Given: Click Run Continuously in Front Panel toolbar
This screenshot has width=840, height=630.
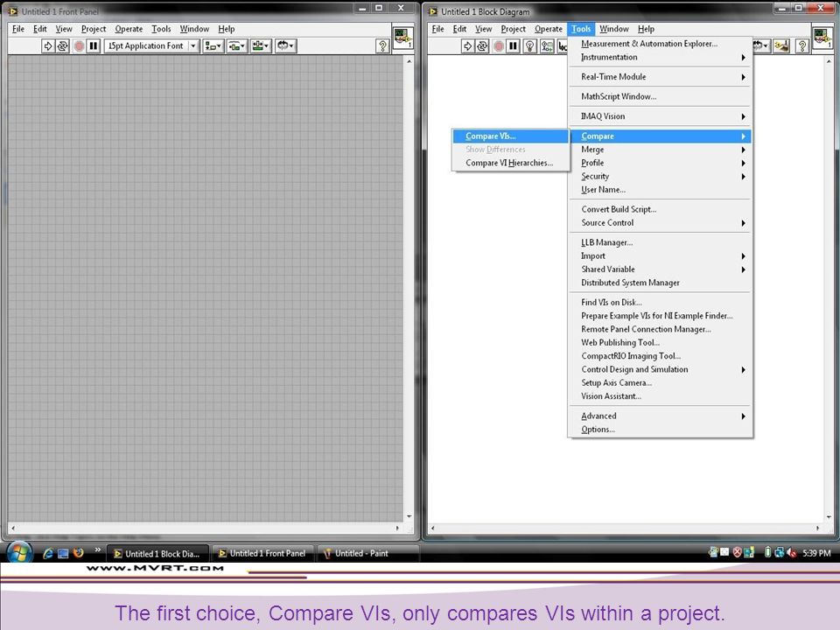Looking at the screenshot, I should click(x=63, y=46).
